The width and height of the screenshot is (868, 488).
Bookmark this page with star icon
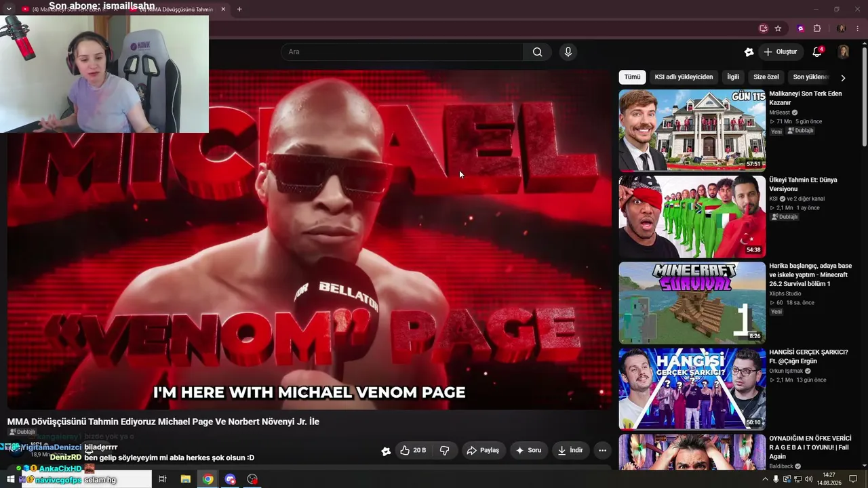(x=778, y=28)
